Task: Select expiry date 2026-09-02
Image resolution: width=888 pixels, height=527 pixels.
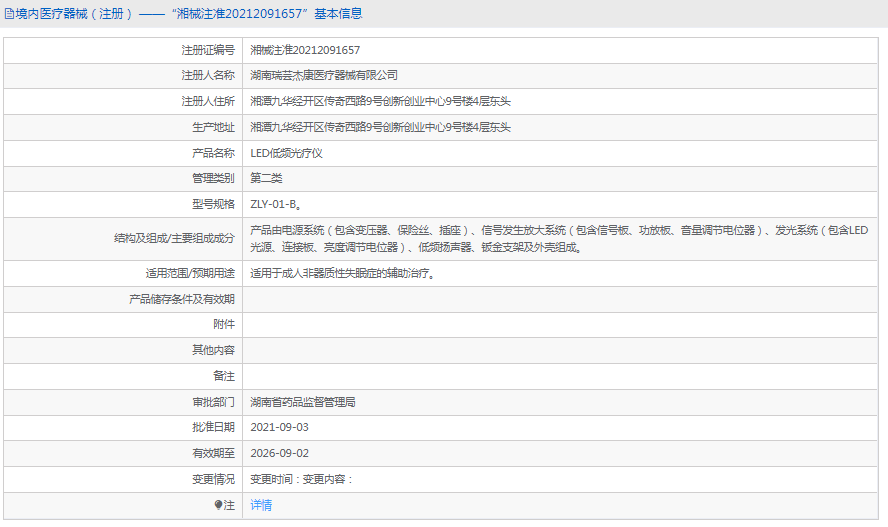Action: [280, 453]
